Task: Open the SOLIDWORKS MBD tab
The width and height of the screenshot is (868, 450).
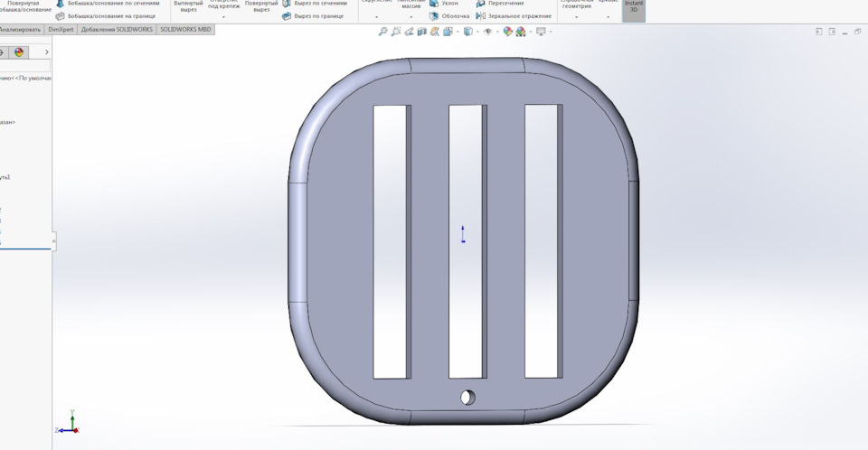Action: pos(185,29)
